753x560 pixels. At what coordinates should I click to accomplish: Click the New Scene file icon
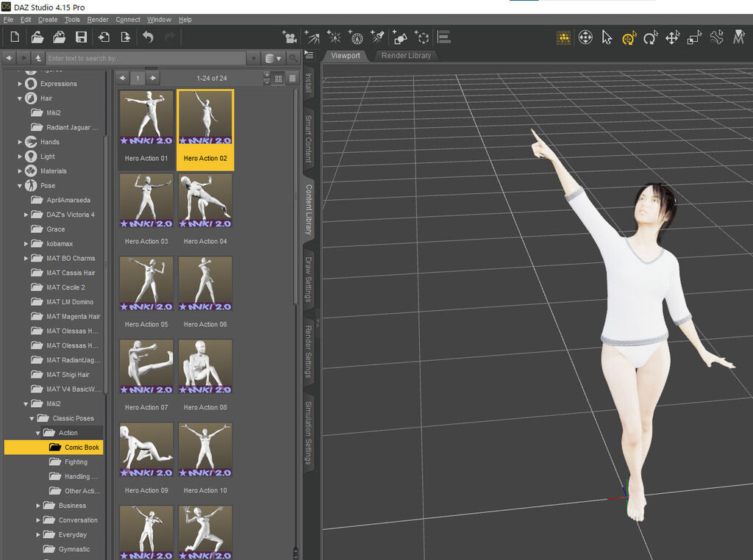(14, 37)
